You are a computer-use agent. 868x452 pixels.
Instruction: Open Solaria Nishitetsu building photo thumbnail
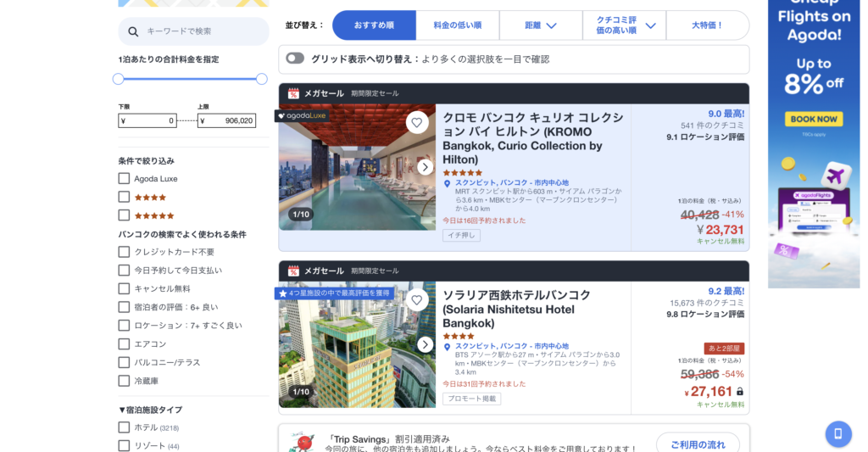(357, 344)
